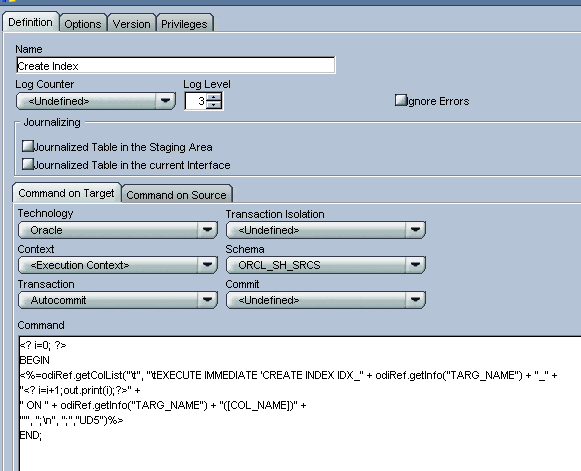Open the Version tab
Screen dimensions: 581x471
coord(132,24)
